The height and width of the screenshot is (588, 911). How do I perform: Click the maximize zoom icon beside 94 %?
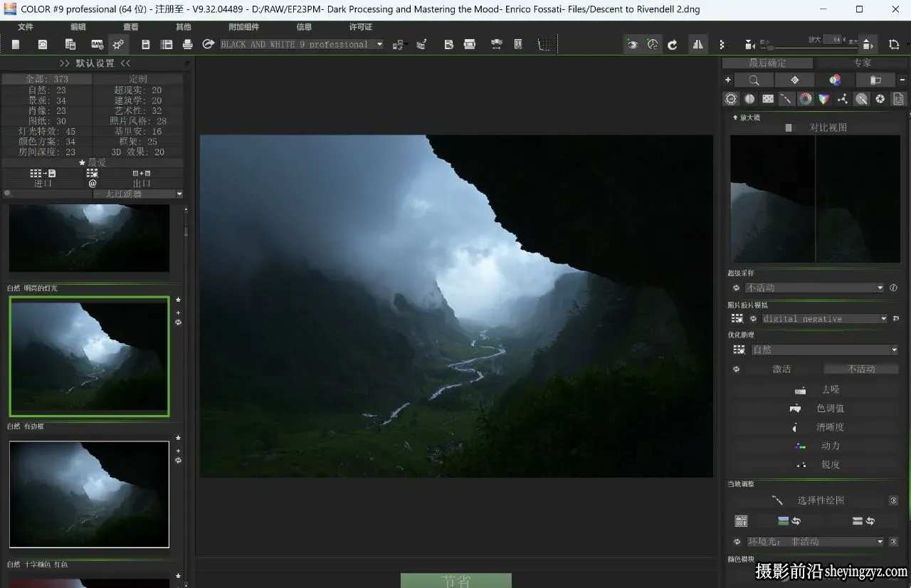pos(868,44)
